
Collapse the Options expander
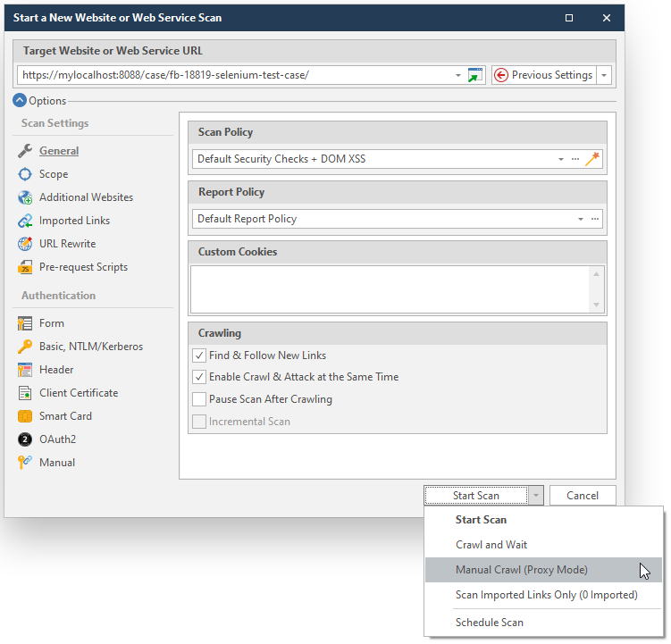20,101
